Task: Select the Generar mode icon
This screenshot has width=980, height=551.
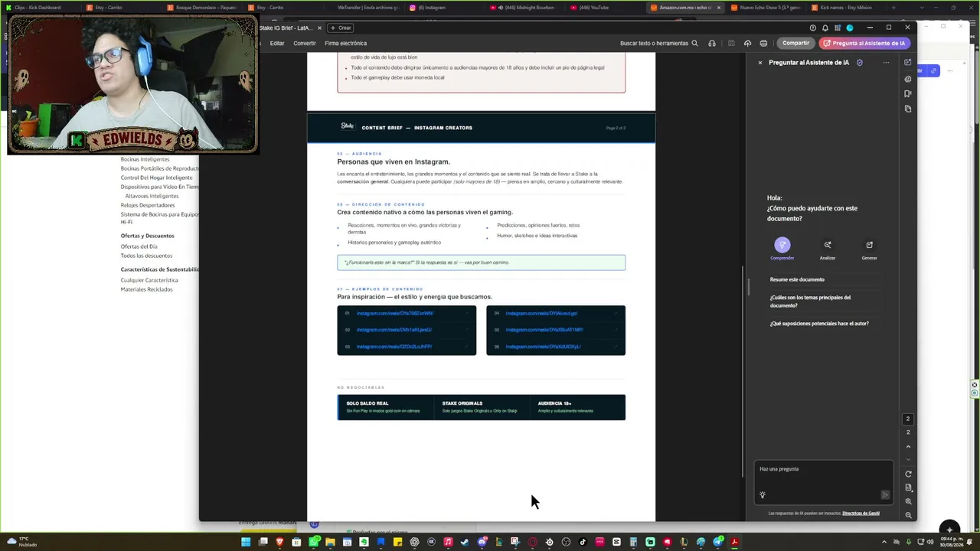Action: pos(869,245)
